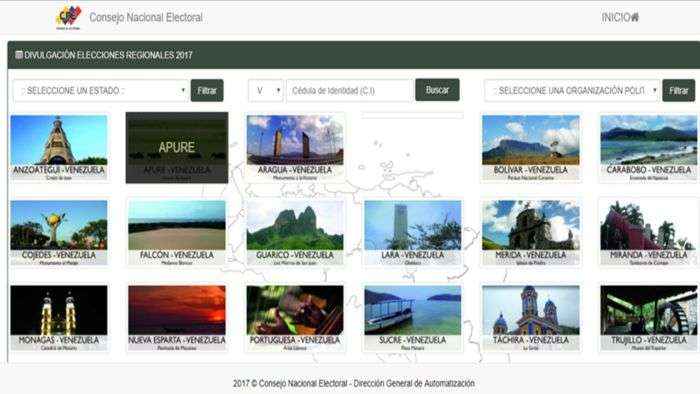Select the Guárico - Venezuela thumbnail
This screenshot has width=700, height=394.
pos(295,232)
